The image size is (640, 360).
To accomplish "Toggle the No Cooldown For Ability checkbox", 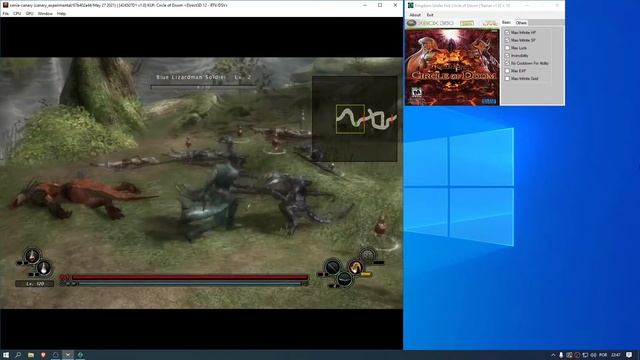I will pos(507,63).
